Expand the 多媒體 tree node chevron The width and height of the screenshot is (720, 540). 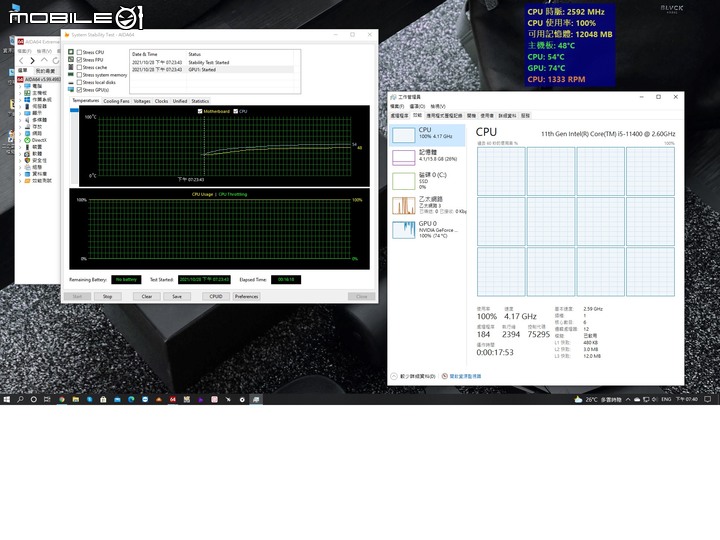pyautogui.click(x=20, y=120)
